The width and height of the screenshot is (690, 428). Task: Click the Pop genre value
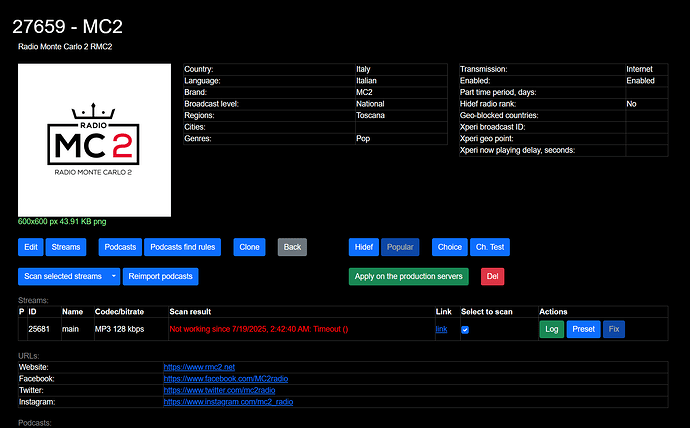pos(363,139)
